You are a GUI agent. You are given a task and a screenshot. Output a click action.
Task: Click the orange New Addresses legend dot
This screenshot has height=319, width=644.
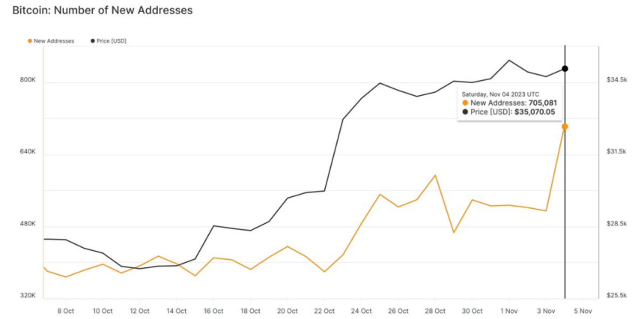(30, 40)
